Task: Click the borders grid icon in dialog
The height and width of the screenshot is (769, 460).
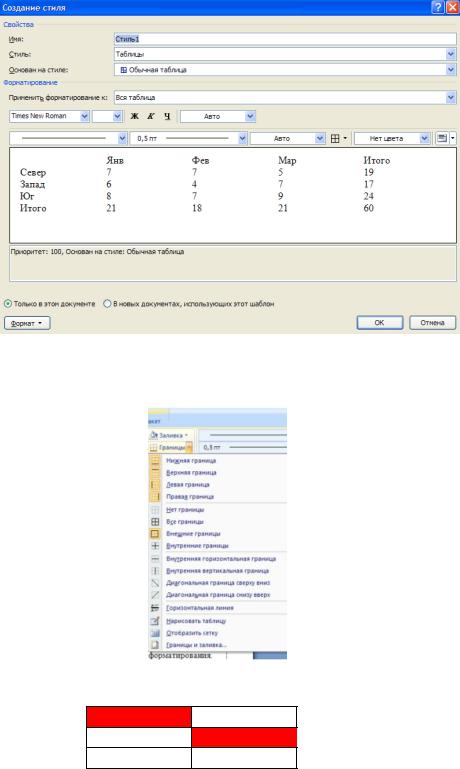Action: [335, 139]
